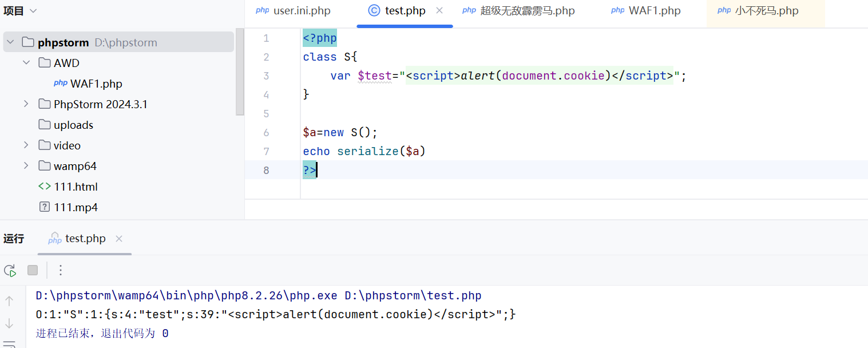Switch to the user.ini.php tab

click(x=301, y=11)
